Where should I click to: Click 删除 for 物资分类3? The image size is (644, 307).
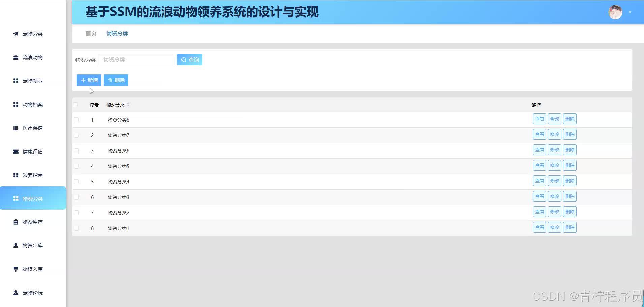[x=570, y=196]
